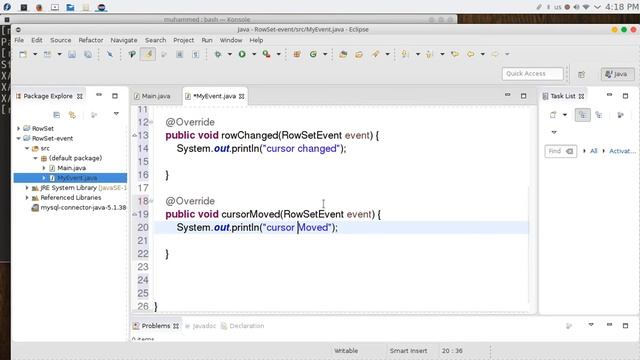Expand the Referenced Libraries node

27,198
